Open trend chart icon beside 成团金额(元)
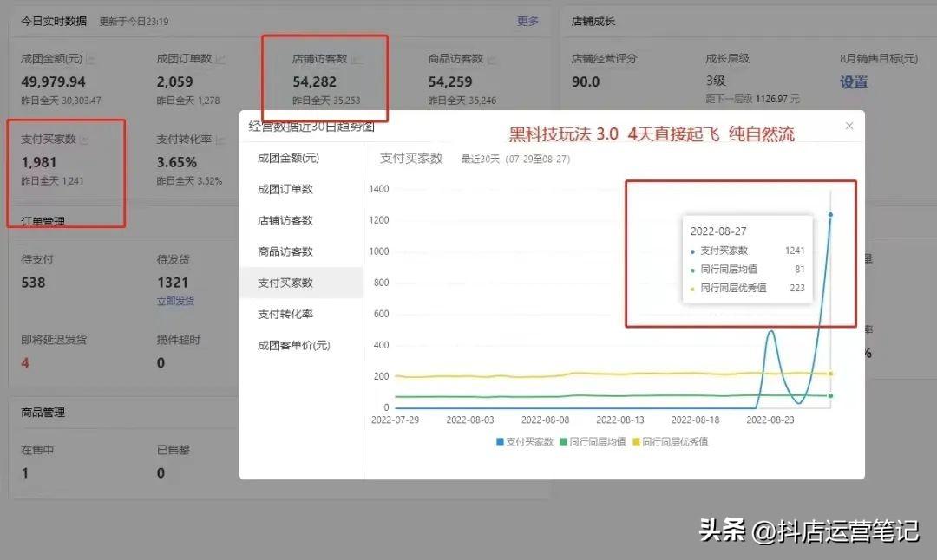Image resolution: width=937 pixels, height=560 pixels. tap(90, 59)
